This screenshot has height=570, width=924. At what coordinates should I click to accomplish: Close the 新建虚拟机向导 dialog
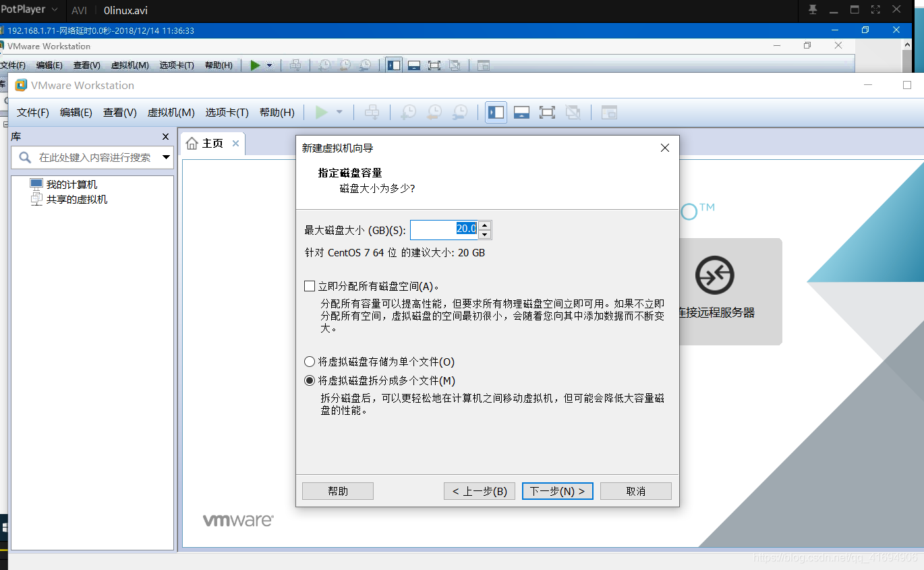tap(664, 148)
